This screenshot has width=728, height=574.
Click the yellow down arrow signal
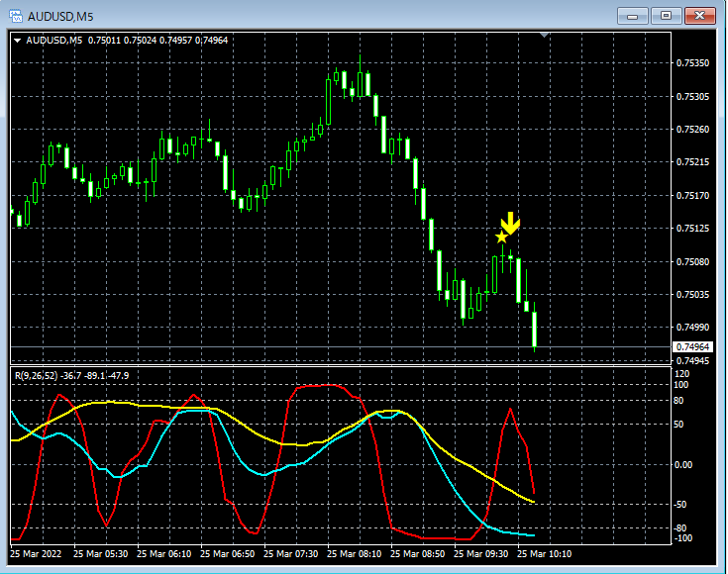(510, 224)
